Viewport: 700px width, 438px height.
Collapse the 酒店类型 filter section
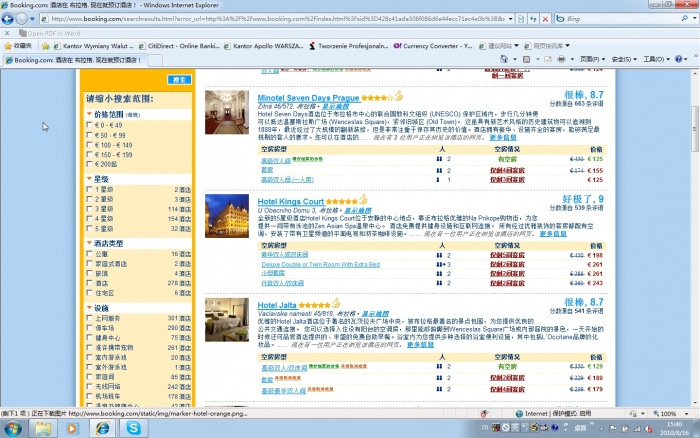click(x=89, y=244)
